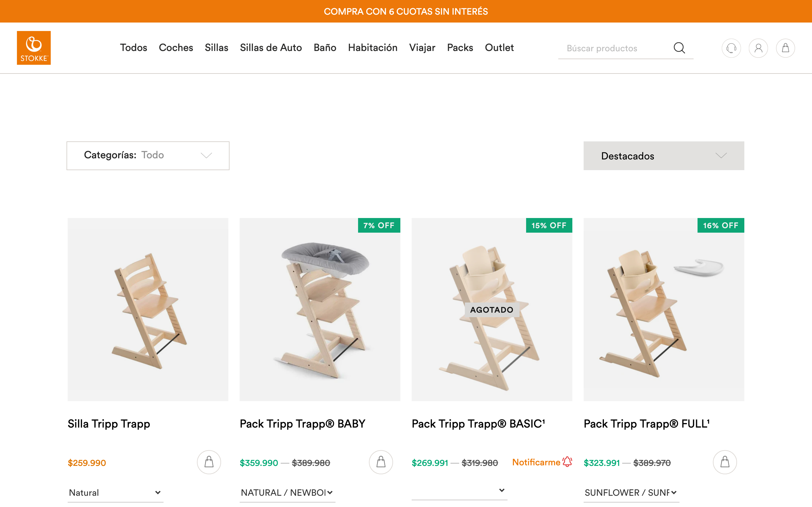The width and height of the screenshot is (812, 507).
Task: Click the COMPRA CON 6 CUOTAS banner
Action: pyautogui.click(x=406, y=11)
